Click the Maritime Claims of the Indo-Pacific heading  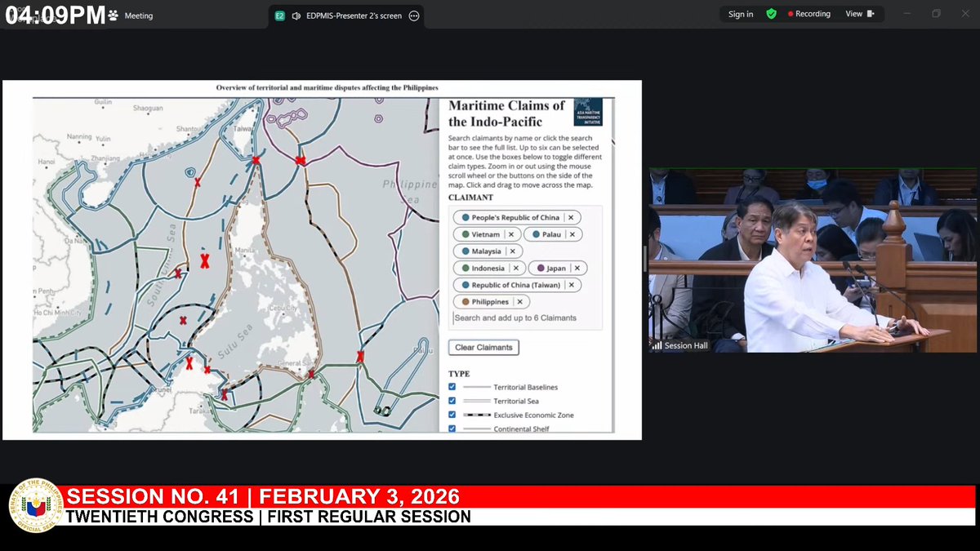click(506, 113)
